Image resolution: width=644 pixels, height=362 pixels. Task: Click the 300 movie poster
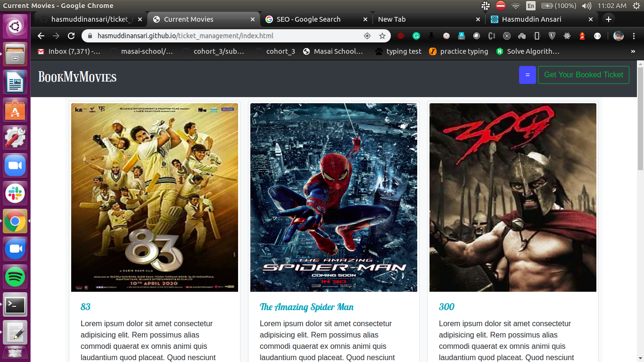click(x=512, y=197)
